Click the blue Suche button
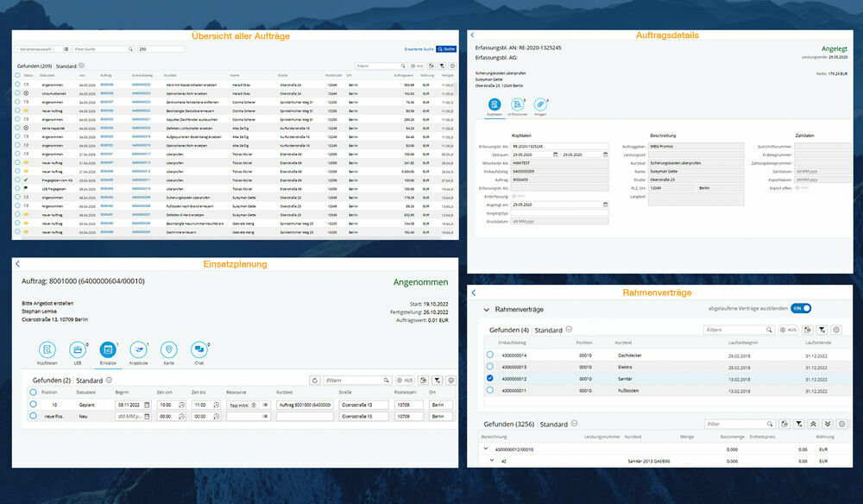Viewport: 863px width, 504px height. point(446,49)
